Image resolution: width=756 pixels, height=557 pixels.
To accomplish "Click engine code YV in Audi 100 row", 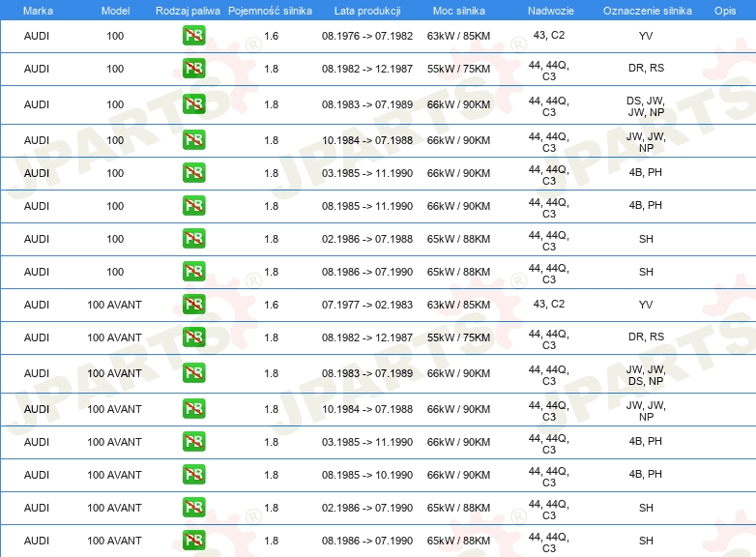I will [646, 36].
